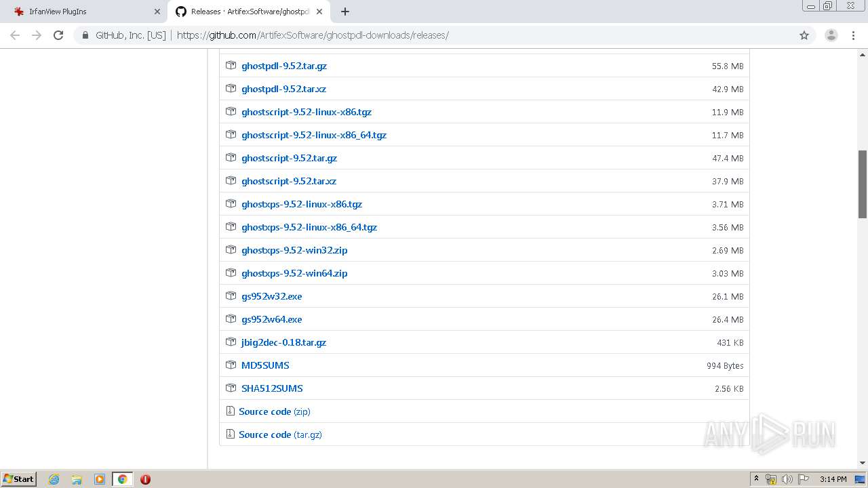
Task: Click the 55.8 MB size text
Action: click(x=728, y=66)
